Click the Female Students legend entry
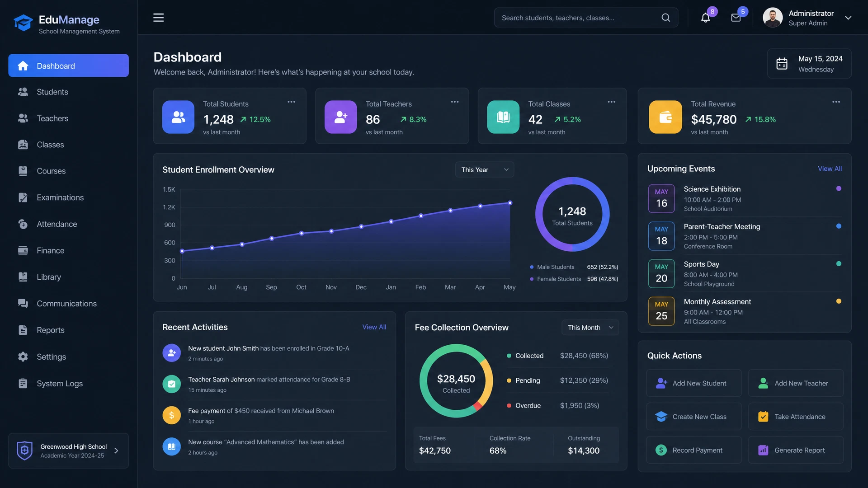 tap(574, 279)
